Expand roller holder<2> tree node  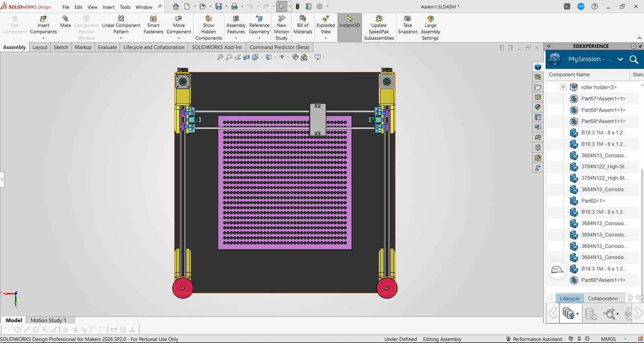tap(563, 87)
